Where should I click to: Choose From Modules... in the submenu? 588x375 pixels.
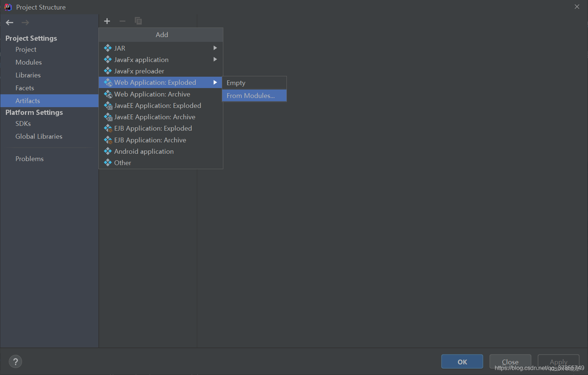[x=254, y=96]
